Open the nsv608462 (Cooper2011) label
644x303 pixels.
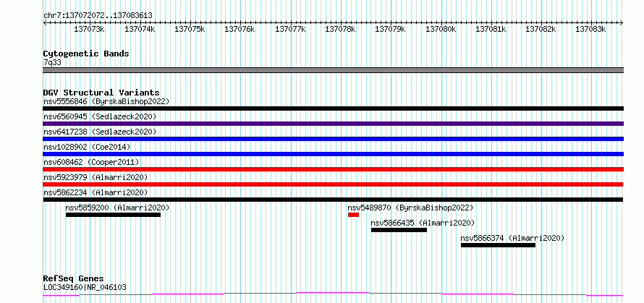point(91,162)
